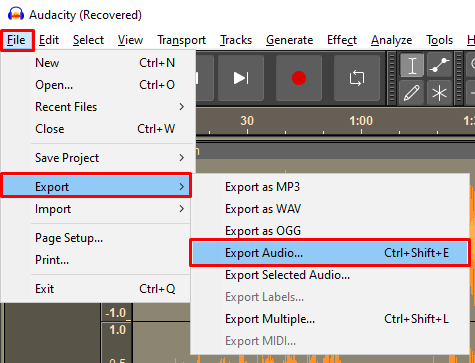Expand the Export submenu entry
This screenshot has height=363, width=475.
pyautogui.click(x=97, y=186)
